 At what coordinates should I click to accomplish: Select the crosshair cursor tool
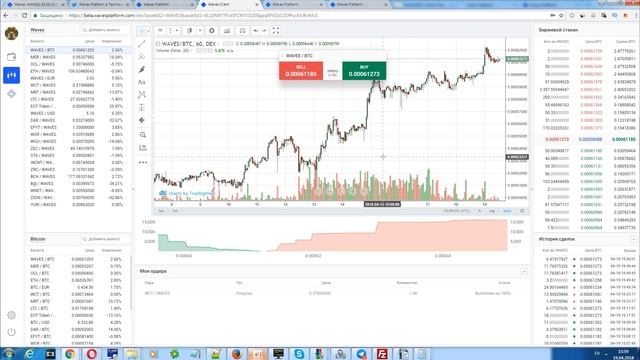point(142,31)
